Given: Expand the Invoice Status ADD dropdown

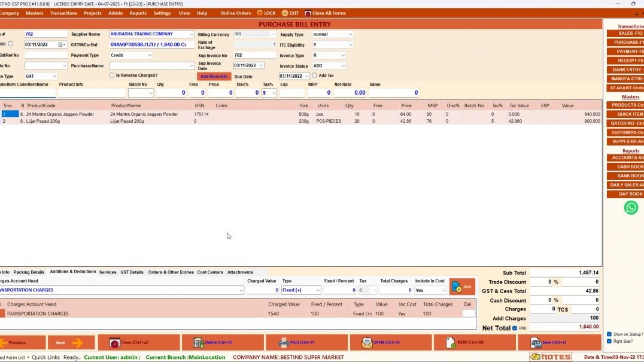Looking at the screenshot, I should [330, 65].
